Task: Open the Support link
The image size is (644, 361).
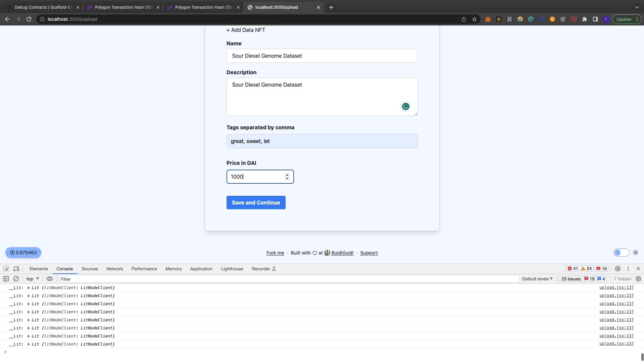Action: click(369, 253)
